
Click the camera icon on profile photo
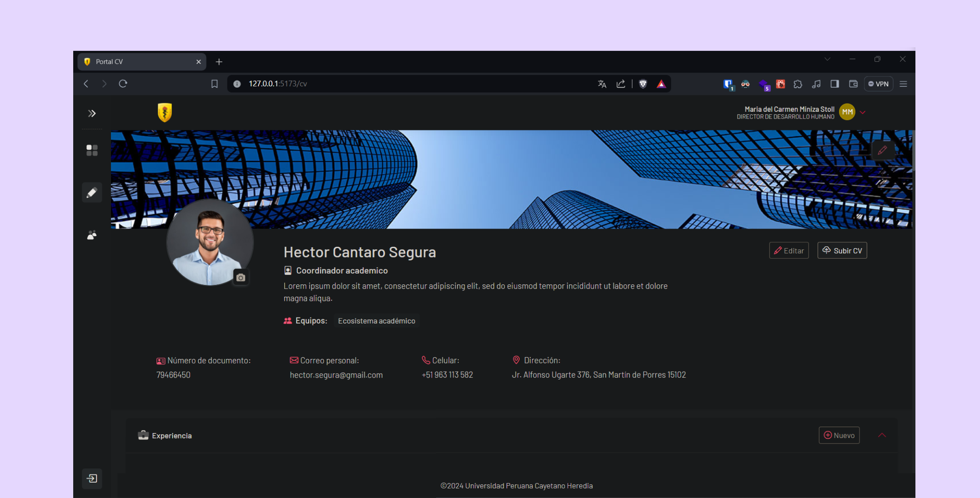pyautogui.click(x=241, y=278)
